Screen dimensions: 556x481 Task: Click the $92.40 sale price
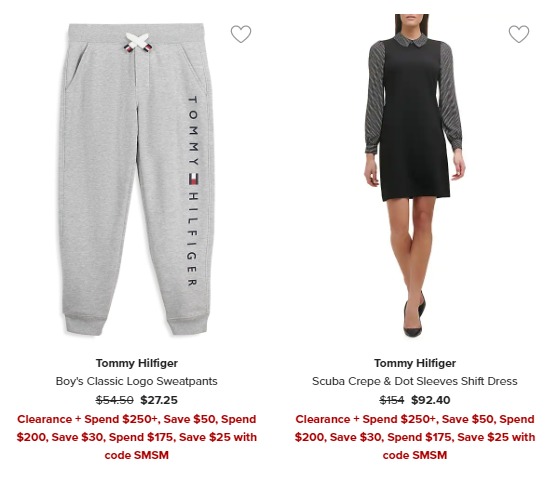tap(430, 400)
